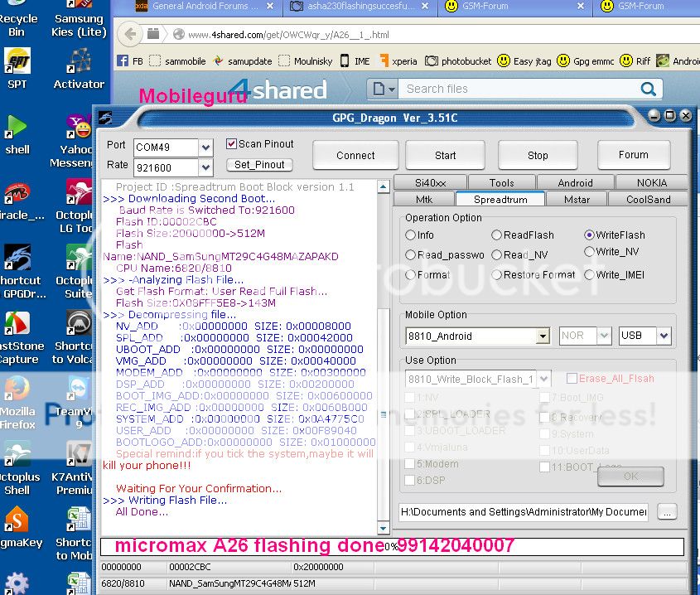The image size is (700, 595).
Task: Open the xperia bookmark
Action: tap(398, 60)
